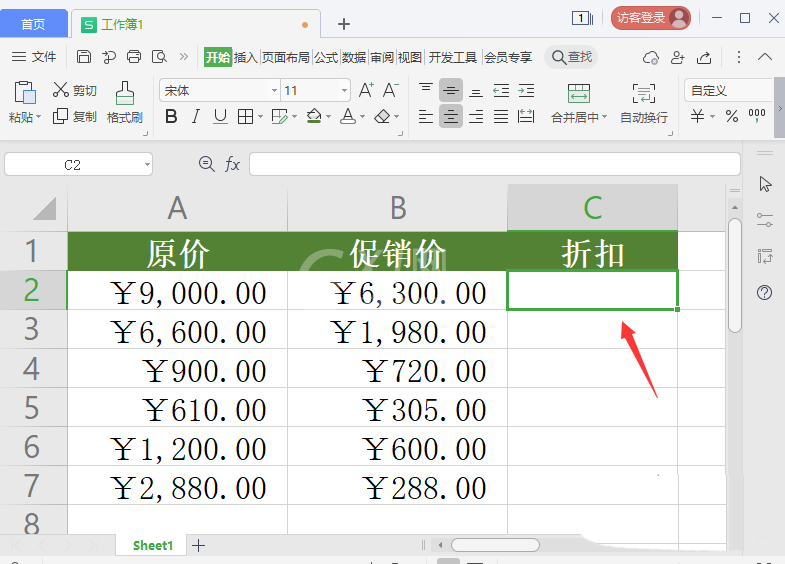Expand Merge and Center dropdown arrow
Image resolution: width=785 pixels, height=564 pixels.
coord(604,117)
